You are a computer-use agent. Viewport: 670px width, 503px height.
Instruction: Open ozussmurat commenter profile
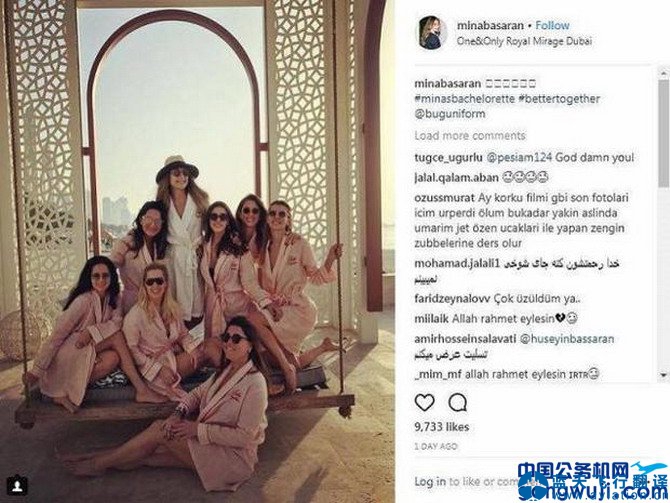pos(444,198)
